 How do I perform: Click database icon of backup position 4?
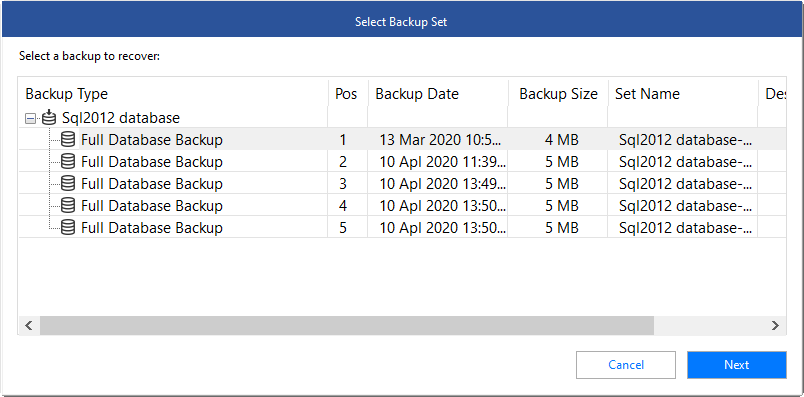68,206
